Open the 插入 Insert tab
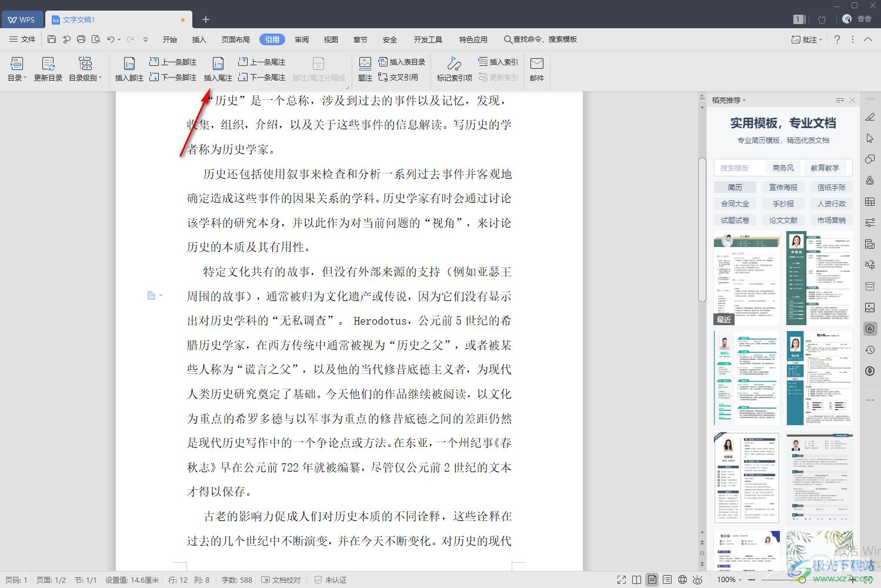 point(199,39)
